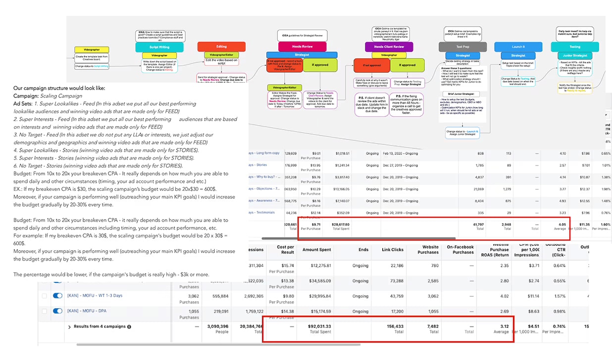This screenshot has width=612, height=364.
Task: Open the Why to buy? ad set link
Action: coord(264,178)
